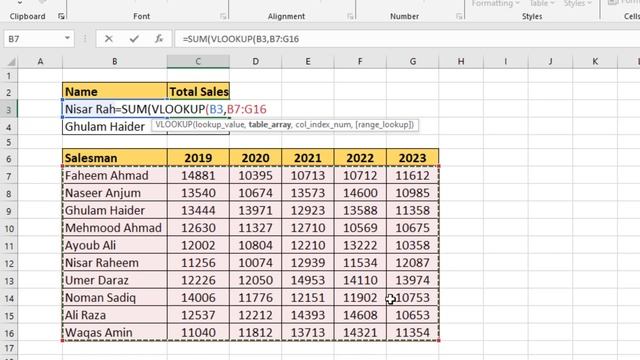The height and width of the screenshot is (360, 640).
Task: Click cell with value 11776
Action: [x=256, y=298]
